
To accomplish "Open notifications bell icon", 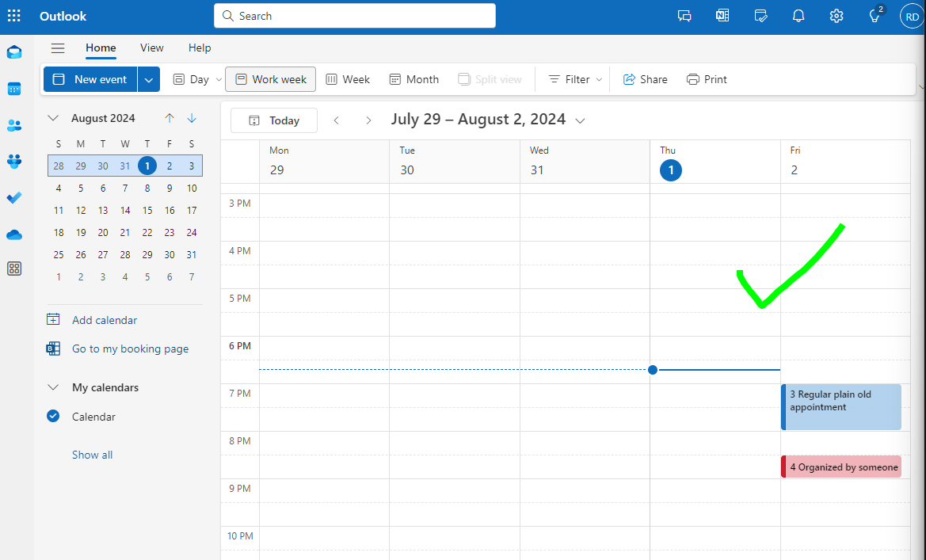I will (x=798, y=16).
